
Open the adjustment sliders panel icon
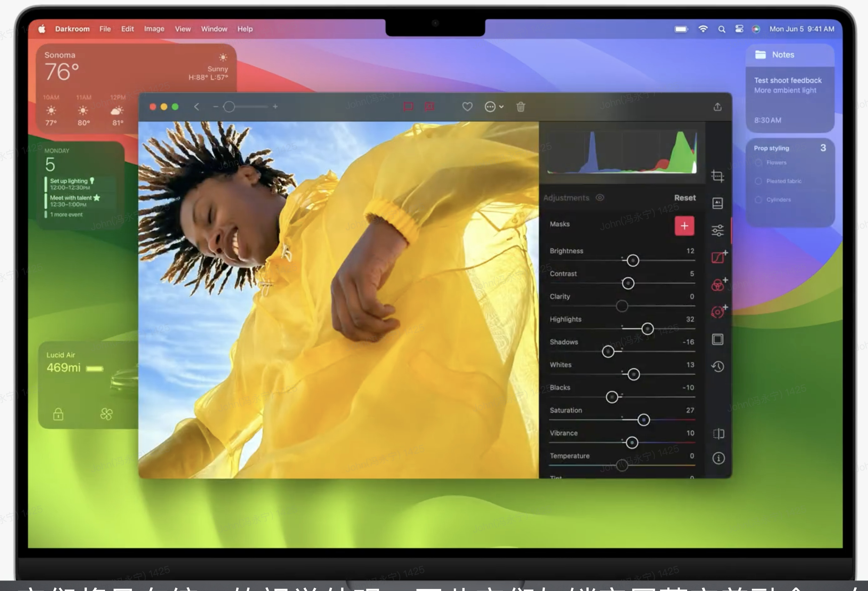coord(717,230)
